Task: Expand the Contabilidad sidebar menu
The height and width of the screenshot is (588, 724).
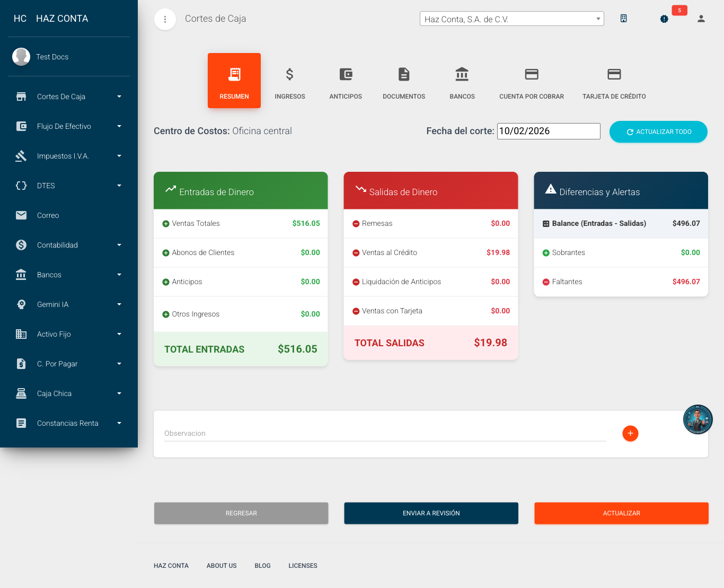Action: 69,245
